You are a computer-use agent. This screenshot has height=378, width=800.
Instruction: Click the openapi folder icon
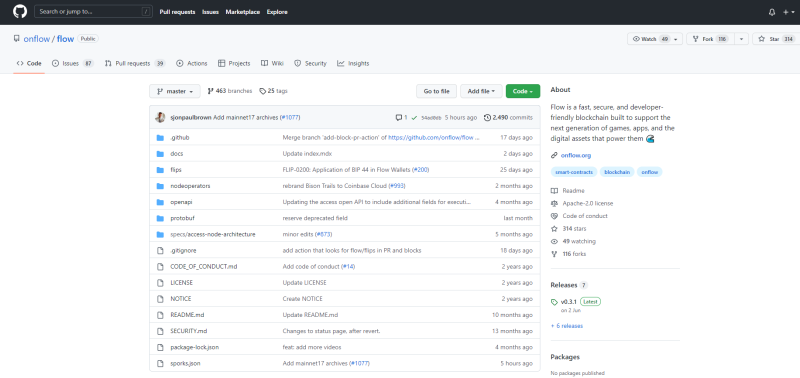(160, 202)
